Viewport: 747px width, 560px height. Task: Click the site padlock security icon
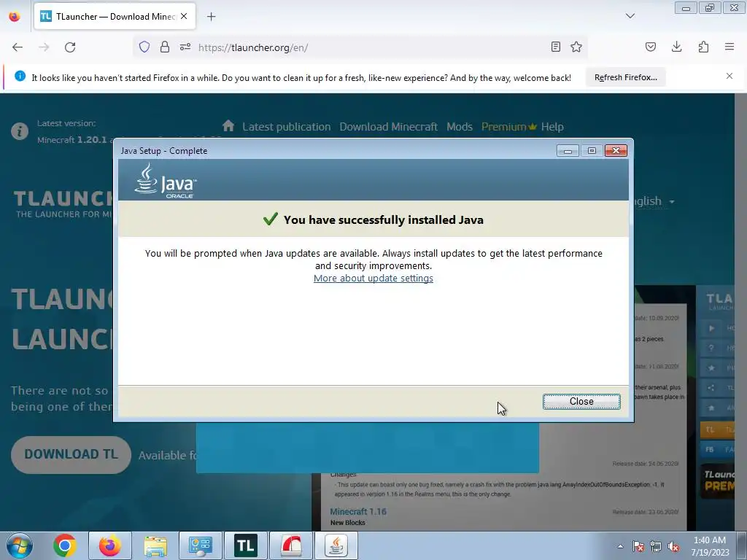click(165, 47)
